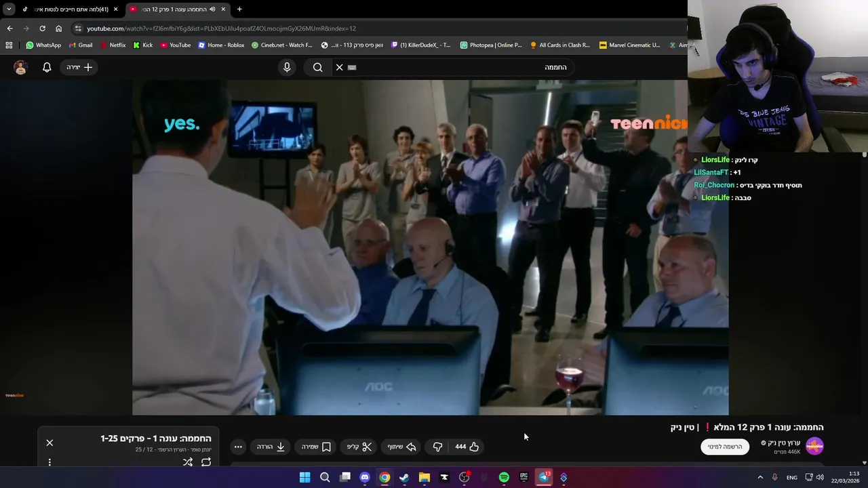Viewport: 868px width, 488px height.
Task: Click the clip (קליפ) scissors button
Action: [x=359, y=447]
